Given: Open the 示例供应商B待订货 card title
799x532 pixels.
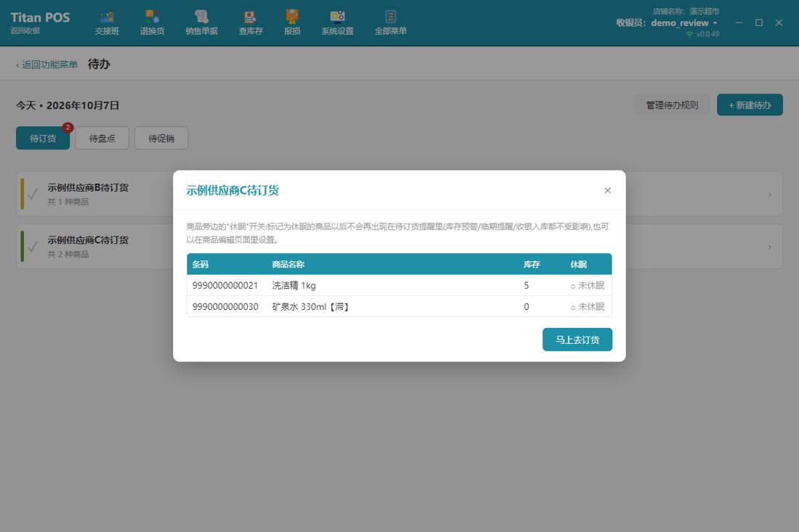Looking at the screenshot, I should pyautogui.click(x=88, y=187).
